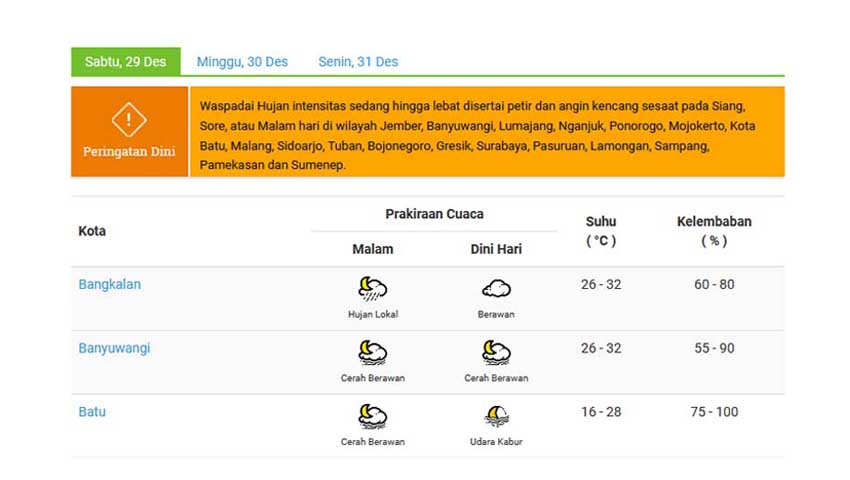Click Banyuwangi humidity 55 - 90
Viewport: 850px width, 480px height.
coord(714,348)
